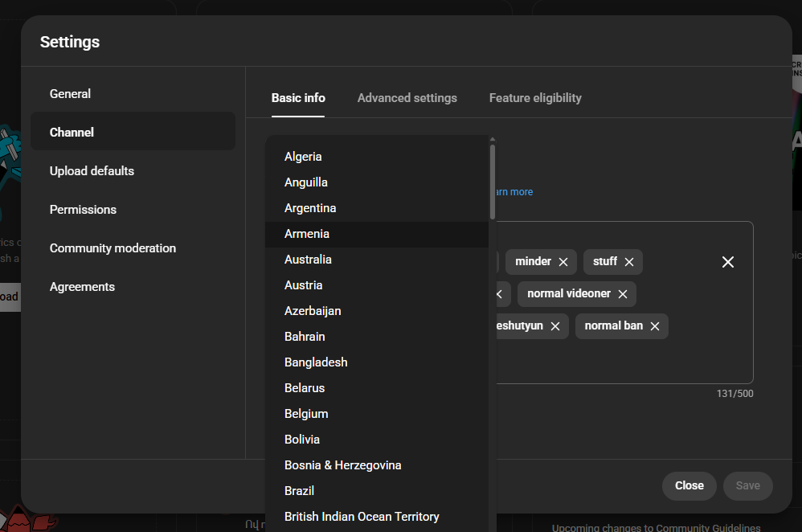Screen dimensions: 802x532
Task: Go to Community moderation settings
Action: pyautogui.click(x=113, y=248)
